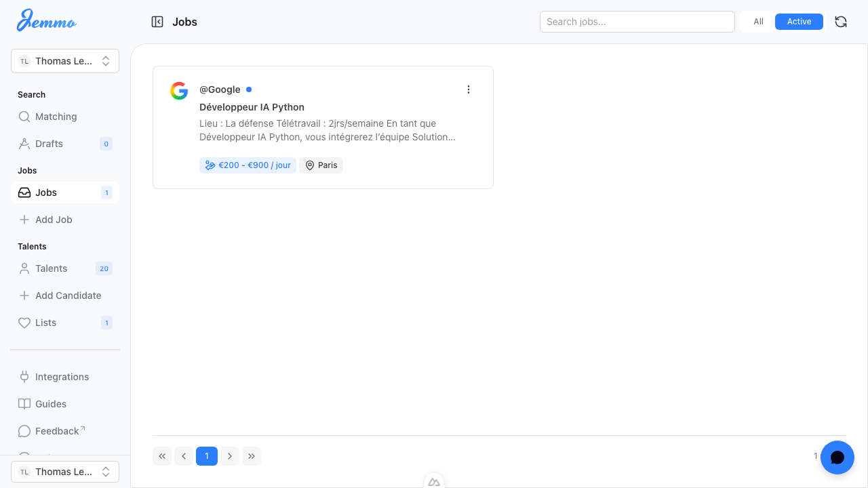Open Lists using the heart icon
868x488 pixels.
(24, 323)
